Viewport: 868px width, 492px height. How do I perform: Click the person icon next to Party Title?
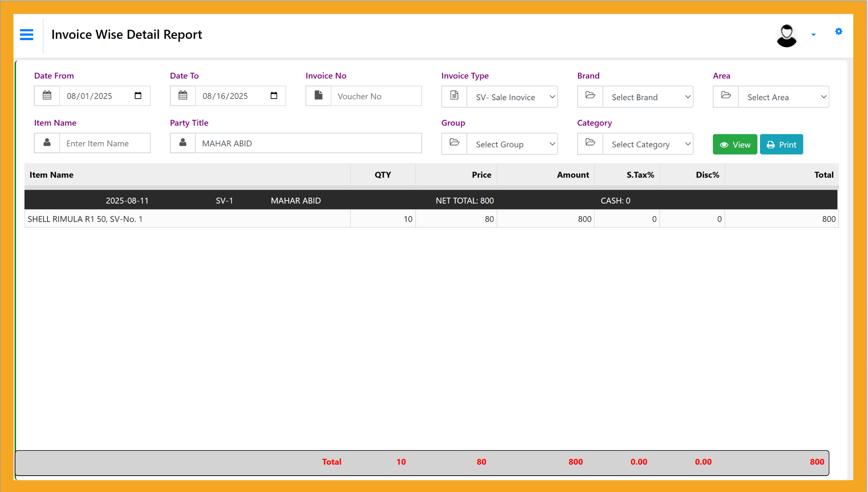[x=182, y=142]
